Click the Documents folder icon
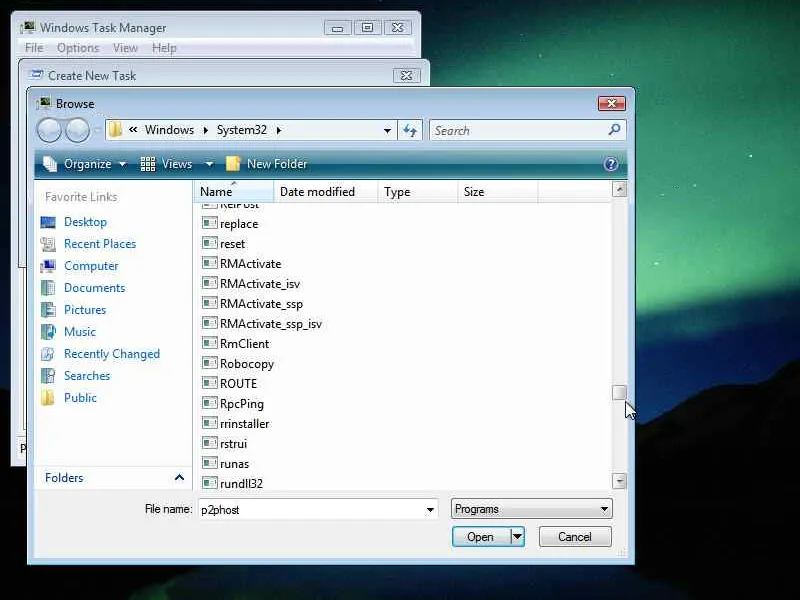The height and width of the screenshot is (600, 800). click(x=48, y=288)
